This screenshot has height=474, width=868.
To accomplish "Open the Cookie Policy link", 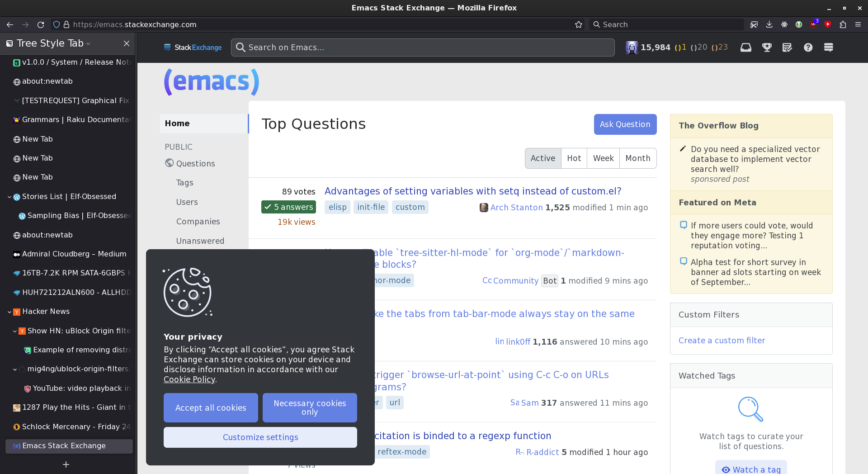I will click(x=189, y=379).
